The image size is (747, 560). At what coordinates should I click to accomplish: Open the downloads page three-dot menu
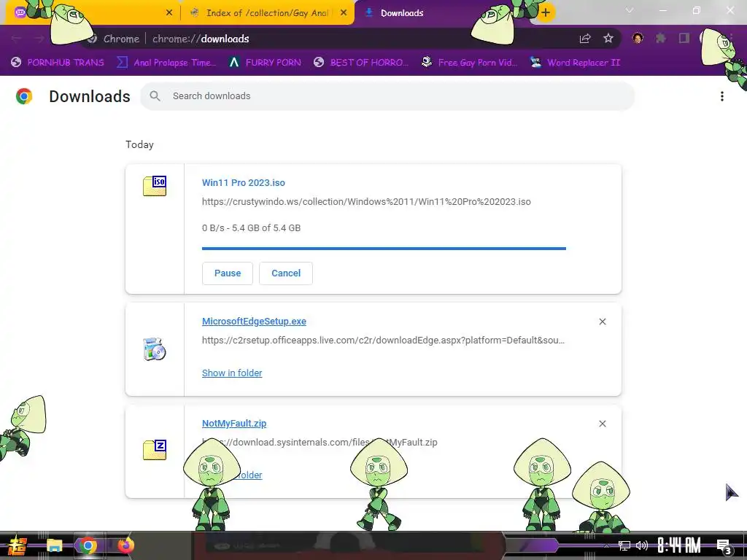point(721,96)
